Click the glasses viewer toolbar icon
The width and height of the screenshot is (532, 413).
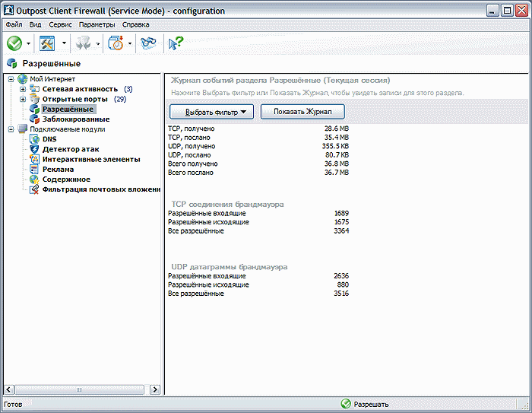point(148,43)
